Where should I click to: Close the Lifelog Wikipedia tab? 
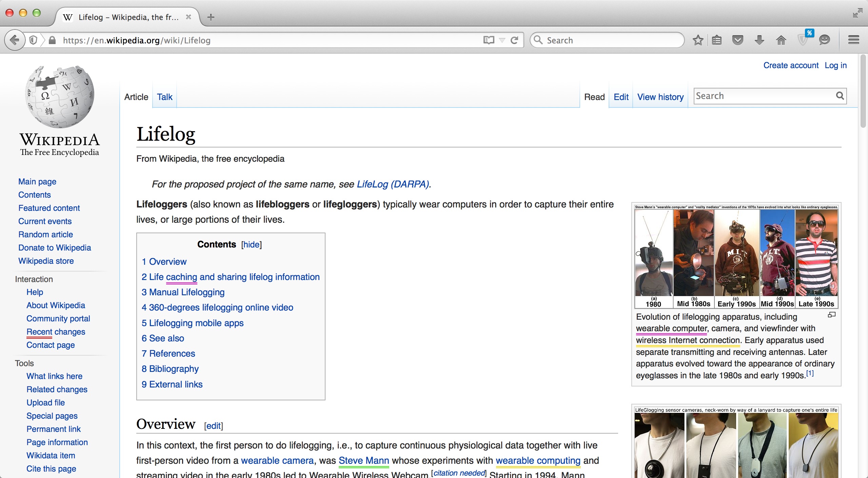click(189, 17)
